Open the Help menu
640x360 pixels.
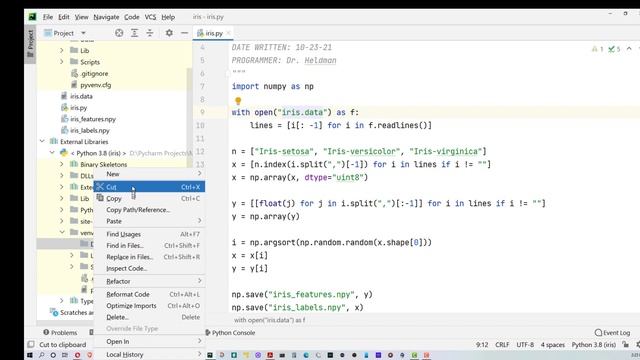[168, 17]
